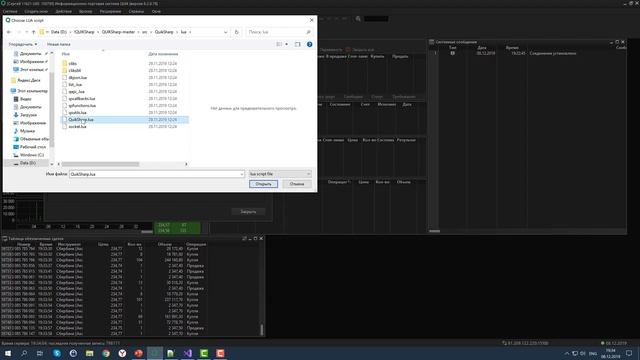Screen dimensions: 640x360
Task: Select Data (D:) drive in navigation pane
Action: [x=27, y=163]
